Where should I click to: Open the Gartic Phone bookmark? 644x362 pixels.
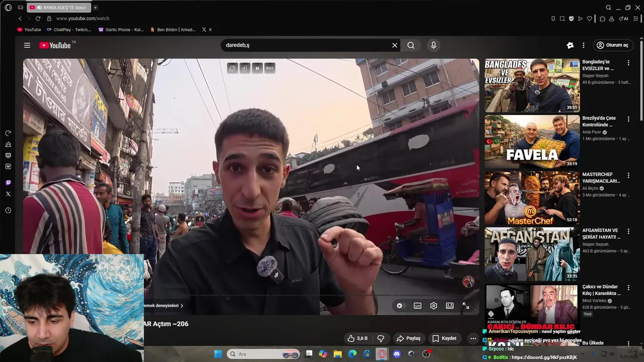[x=121, y=30]
